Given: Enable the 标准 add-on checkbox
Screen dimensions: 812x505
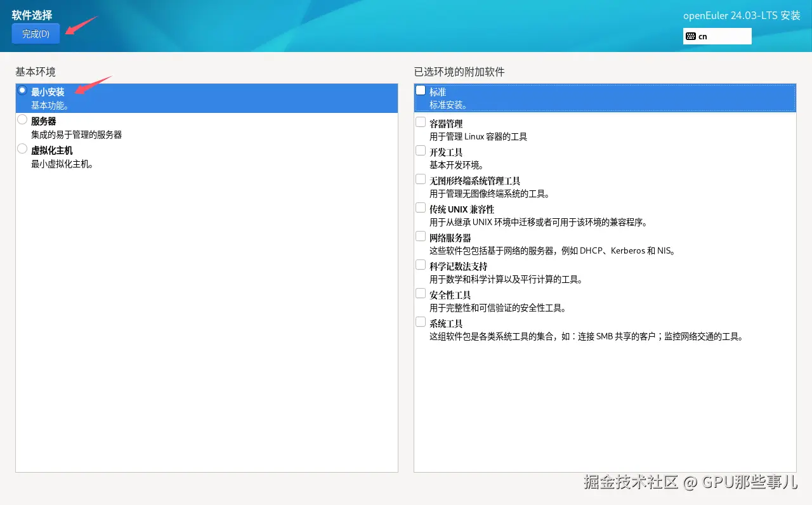Looking at the screenshot, I should click(x=421, y=89).
